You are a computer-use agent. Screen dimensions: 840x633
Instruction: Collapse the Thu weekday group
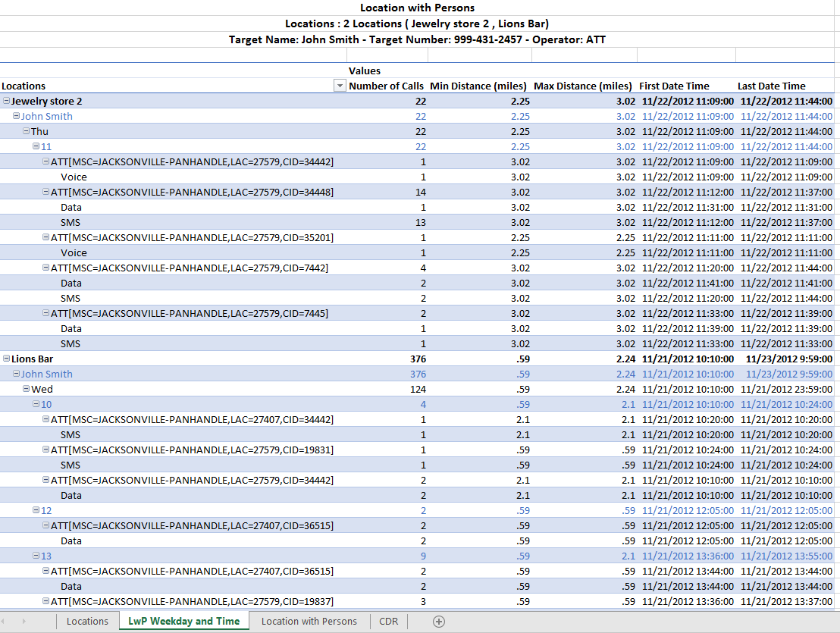(x=27, y=131)
